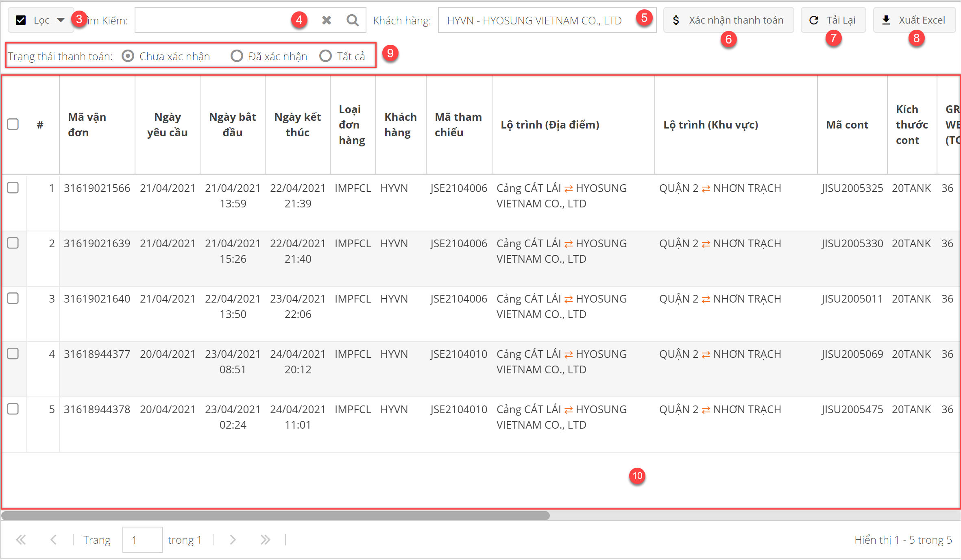Sort by Mã vận đơn column header
961x560 pixels.
coord(87,124)
